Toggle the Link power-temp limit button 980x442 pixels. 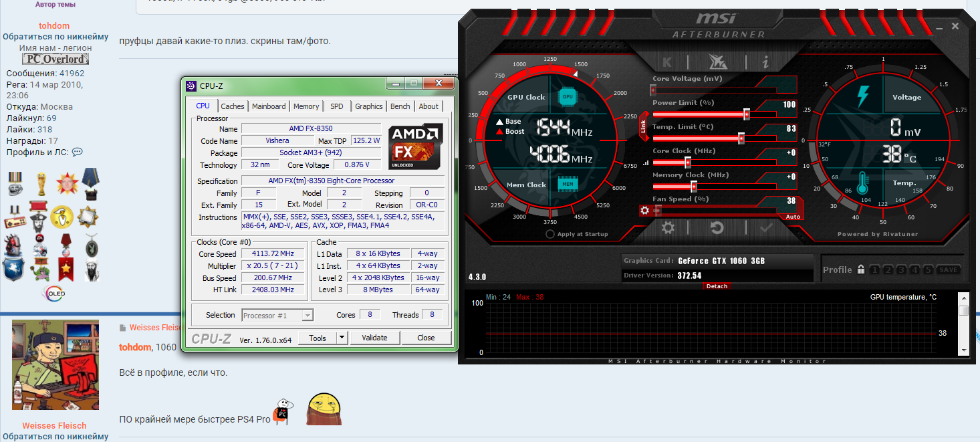click(x=643, y=126)
